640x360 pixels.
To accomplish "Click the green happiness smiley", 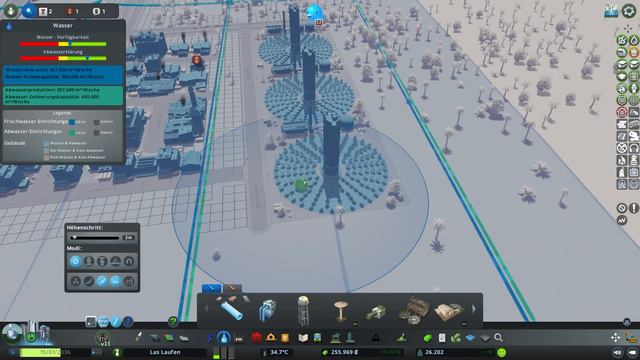I will 502,352.
